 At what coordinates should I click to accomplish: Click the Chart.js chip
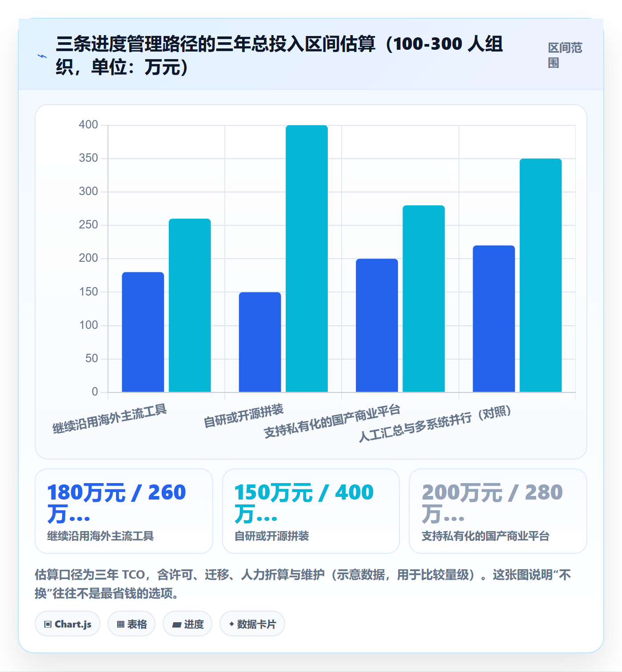[68, 624]
